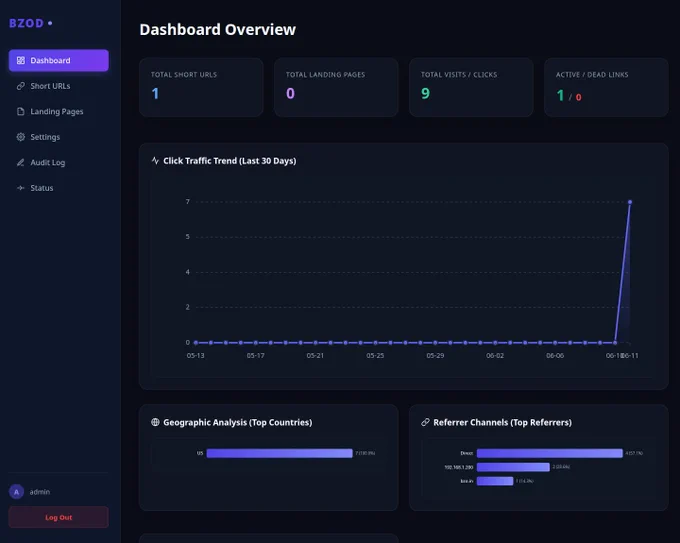The width and height of the screenshot is (680, 543).
Task: Click the admin username label
Action: (x=39, y=492)
